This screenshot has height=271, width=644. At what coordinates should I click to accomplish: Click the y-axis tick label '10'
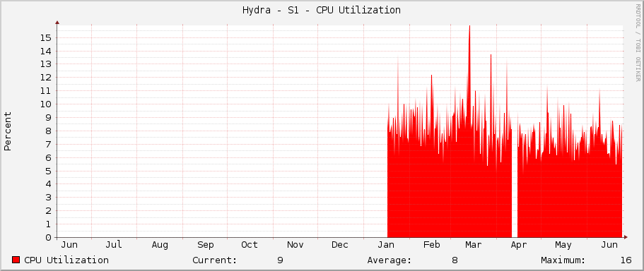[45, 104]
